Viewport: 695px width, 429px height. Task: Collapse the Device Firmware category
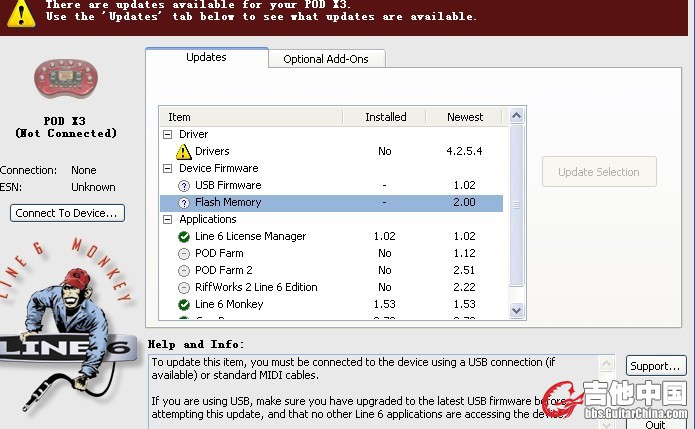pyautogui.click(x=168, y=168)
